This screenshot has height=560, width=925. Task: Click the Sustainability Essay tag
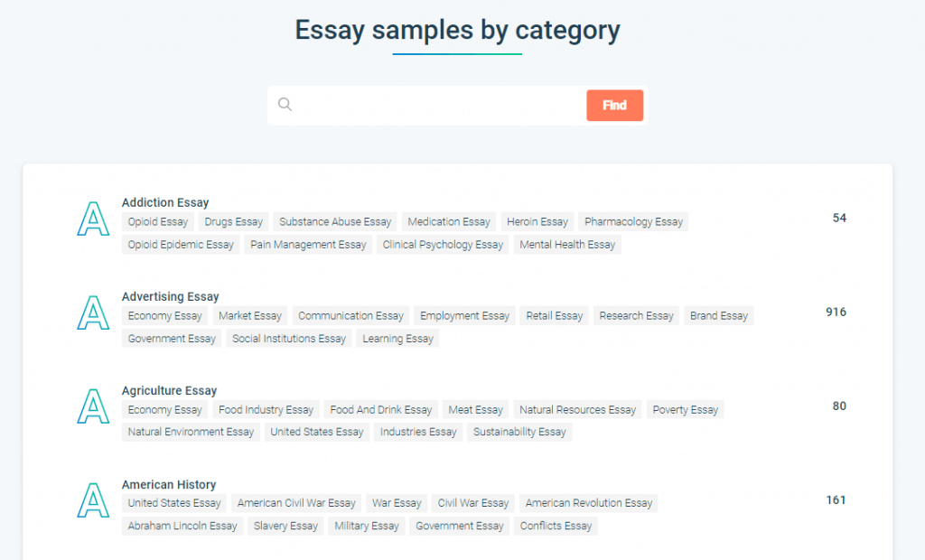(519, 432)
